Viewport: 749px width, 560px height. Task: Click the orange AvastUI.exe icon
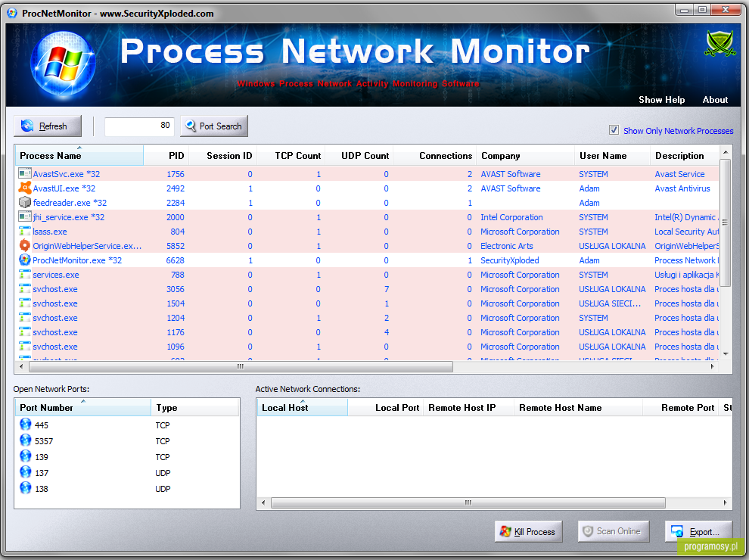coord(25,188)
